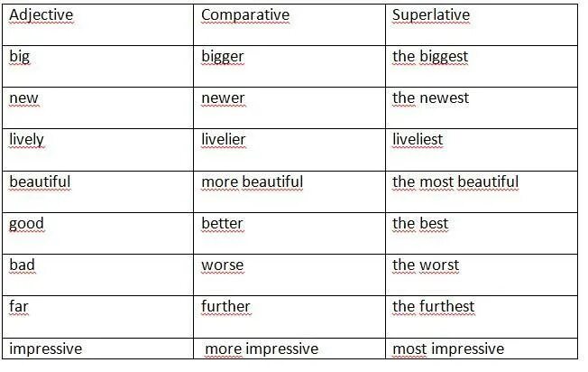Click on 'the biggest' cell text
The width and height of the screenshot is (588, 372).
click(x=430, y=57)
